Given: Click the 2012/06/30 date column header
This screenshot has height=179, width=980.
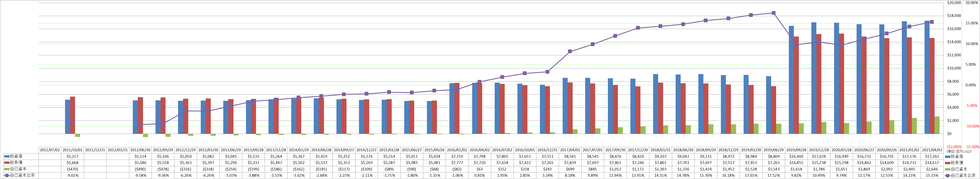Looking at the screenshot, I should (140, 150).
